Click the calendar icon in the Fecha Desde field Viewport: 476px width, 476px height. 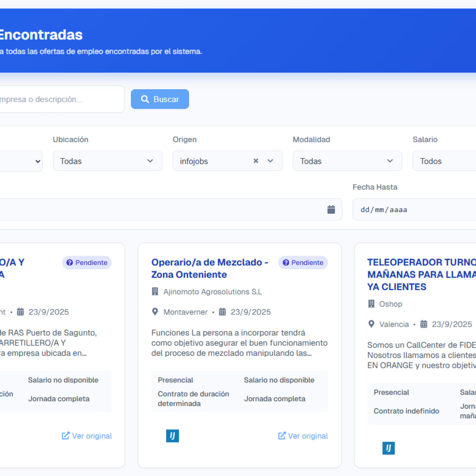coord(330,209)
